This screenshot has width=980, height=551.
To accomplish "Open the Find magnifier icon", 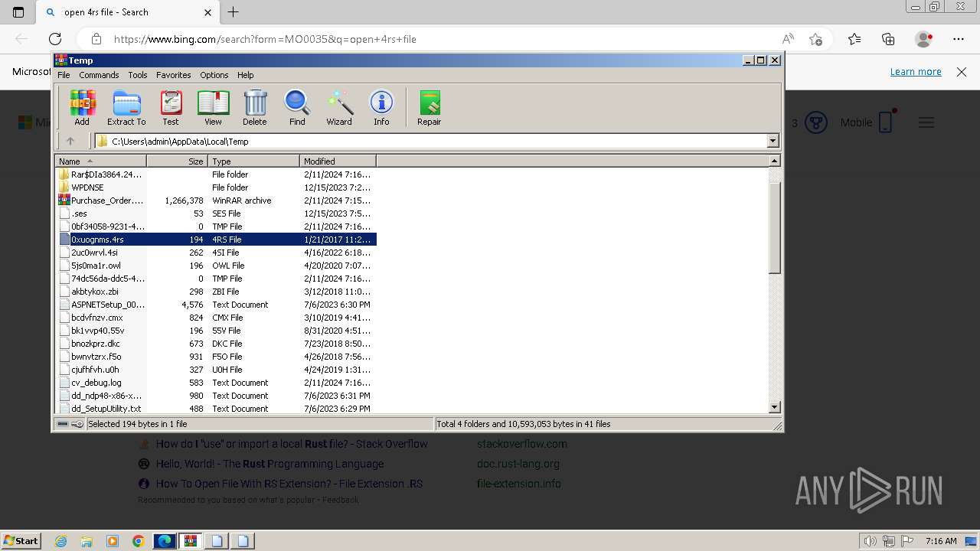I will [x=297, y=107].
